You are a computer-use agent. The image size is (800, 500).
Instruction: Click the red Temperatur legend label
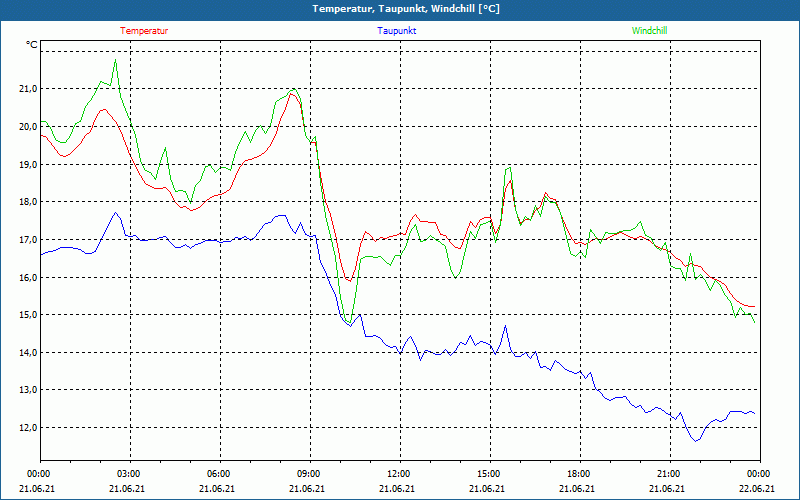[144, 31]
